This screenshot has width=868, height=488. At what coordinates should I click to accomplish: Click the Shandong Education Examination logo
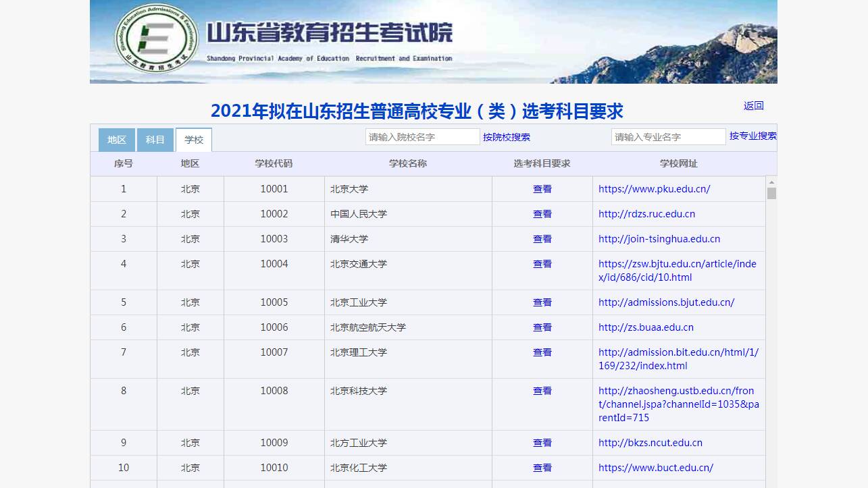point(157,39)
